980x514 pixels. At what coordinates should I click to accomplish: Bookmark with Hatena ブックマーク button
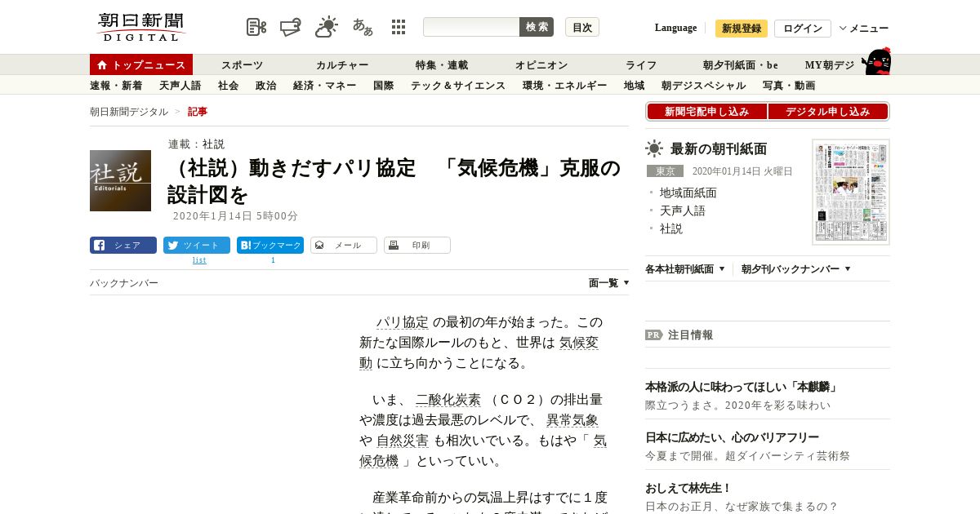(270, 245)
